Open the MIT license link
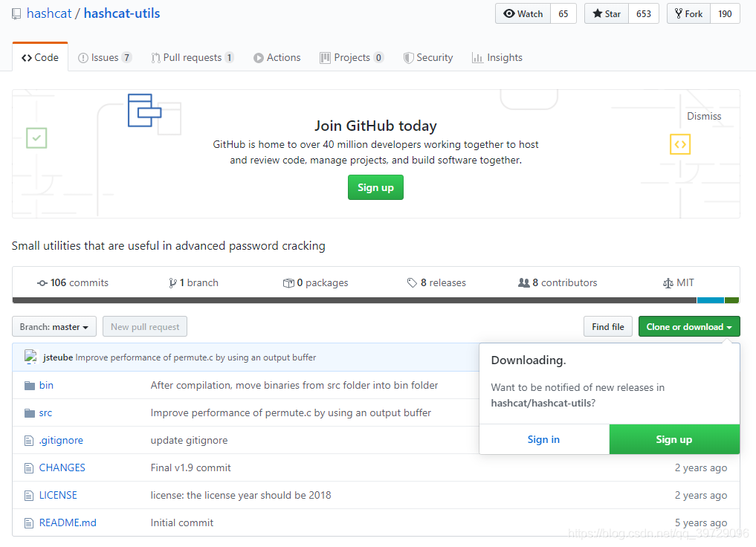This screenshot has height=547, width=756. click(679, 283)
